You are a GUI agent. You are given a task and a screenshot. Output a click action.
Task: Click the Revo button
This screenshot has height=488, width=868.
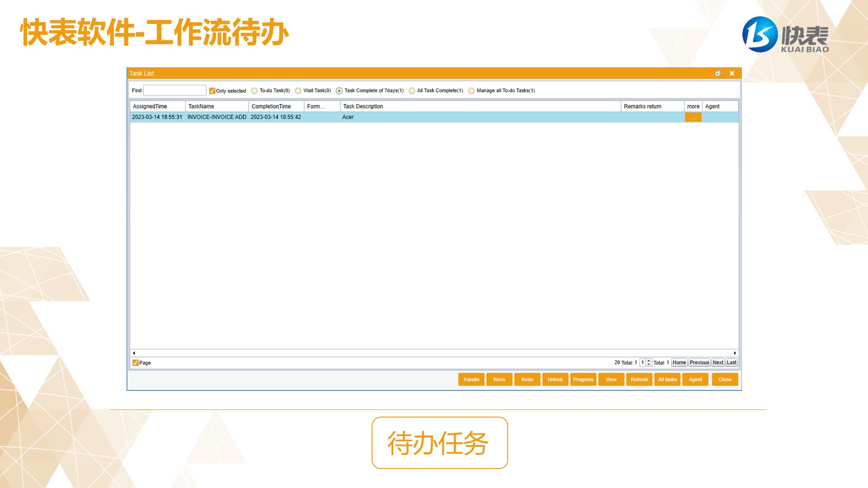click(x=499, y=380)
